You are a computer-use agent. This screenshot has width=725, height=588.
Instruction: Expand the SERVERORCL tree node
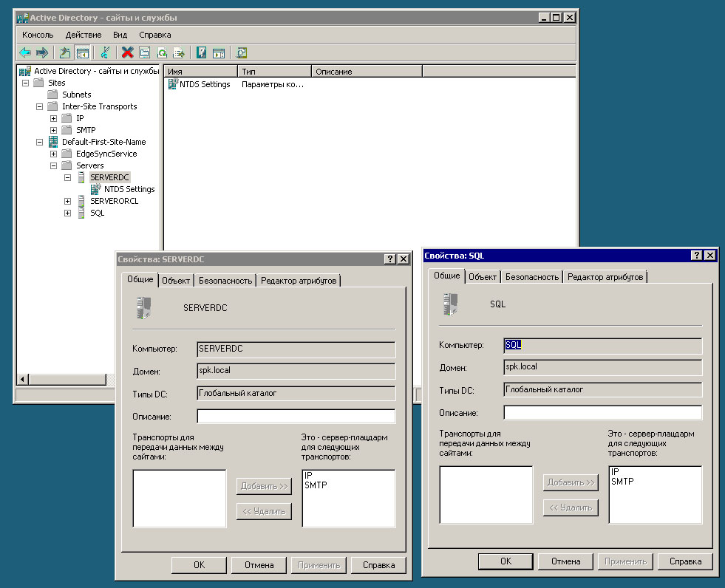(x=67, y=202)
